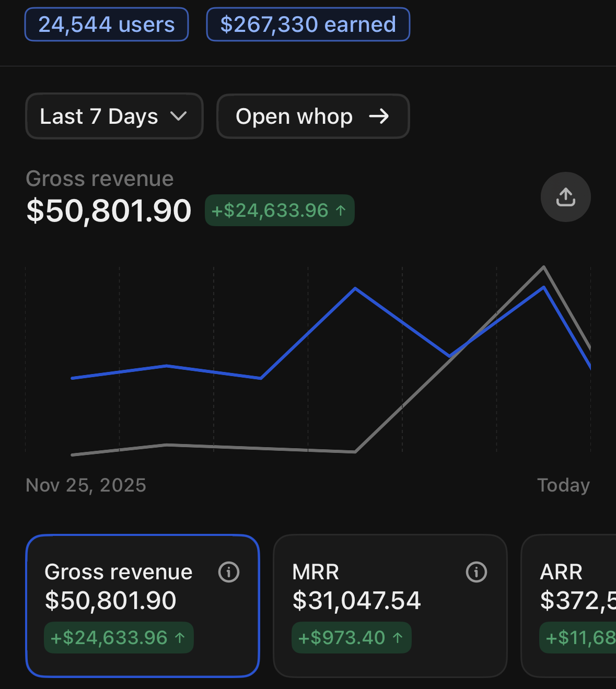Click the share/export upload icon
The image size is (616, 689).
point(565,197)
